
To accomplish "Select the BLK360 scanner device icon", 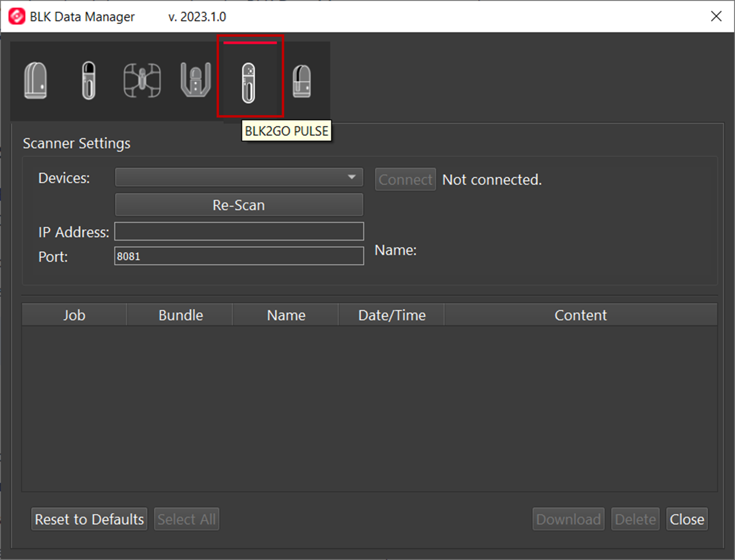I will (x=35, y=80).
